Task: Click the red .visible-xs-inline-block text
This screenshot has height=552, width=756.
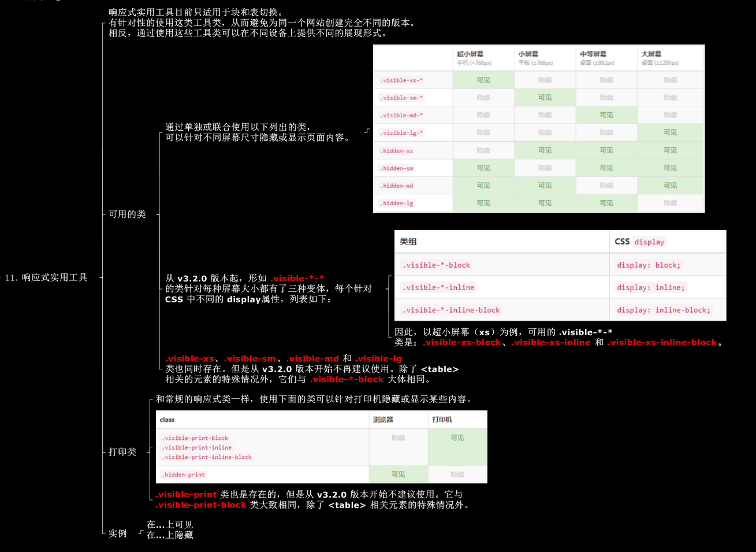Action: coord(662,342)
